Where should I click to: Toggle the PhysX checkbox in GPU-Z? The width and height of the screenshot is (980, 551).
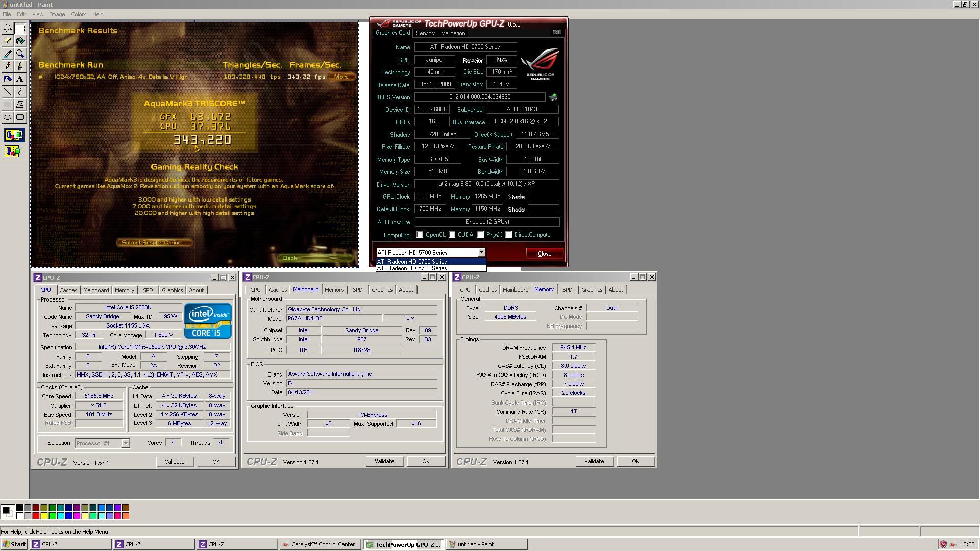481,235
